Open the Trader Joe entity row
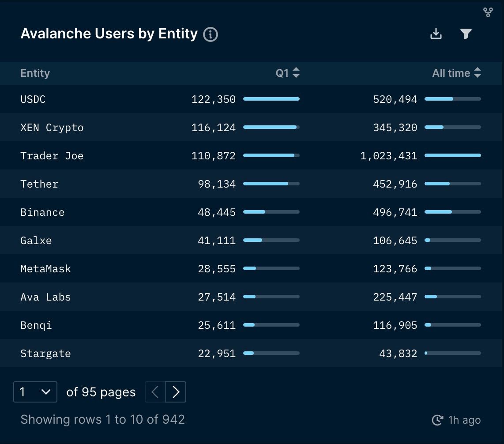 coord(52,155)
